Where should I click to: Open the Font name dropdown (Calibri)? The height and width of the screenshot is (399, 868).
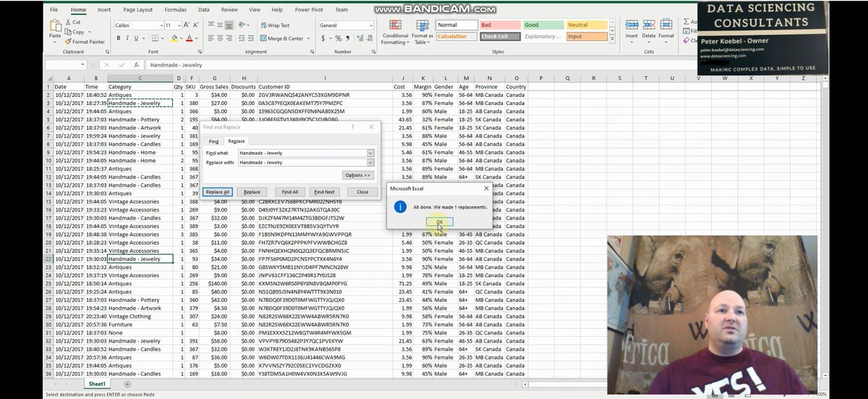tap(160, 25)
